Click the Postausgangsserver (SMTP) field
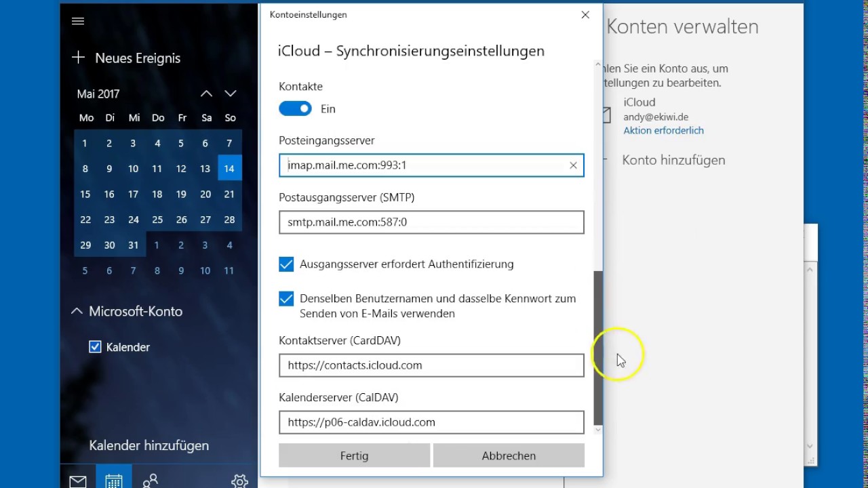This screenshot has width=868, height=488. [x=431, y=222]
